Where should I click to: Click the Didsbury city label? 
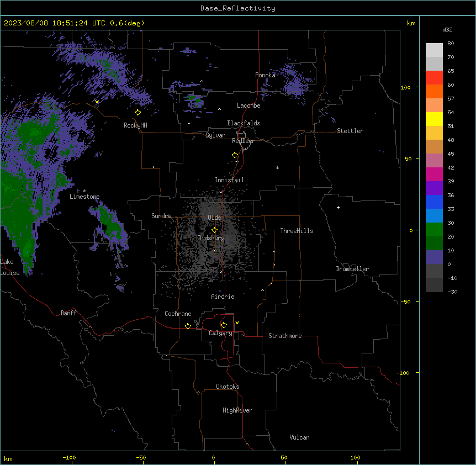211,238
